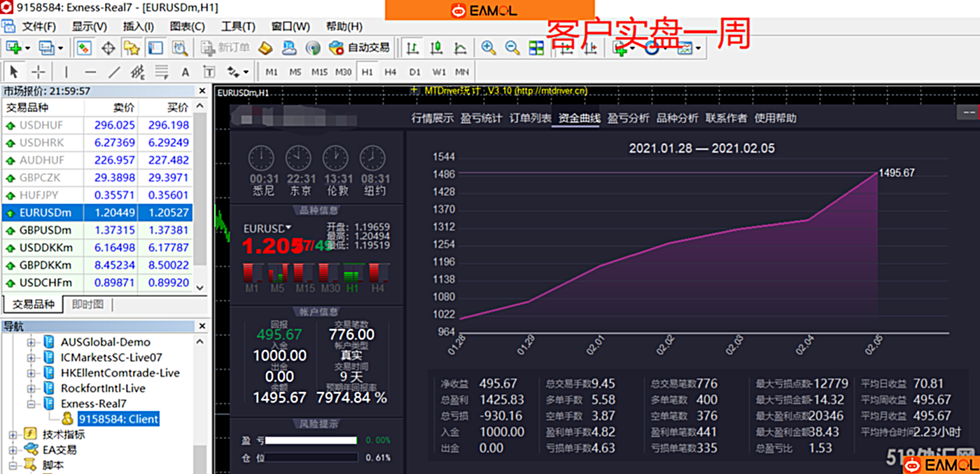Open the 帮助(H) menu

(x=344, y=27)
